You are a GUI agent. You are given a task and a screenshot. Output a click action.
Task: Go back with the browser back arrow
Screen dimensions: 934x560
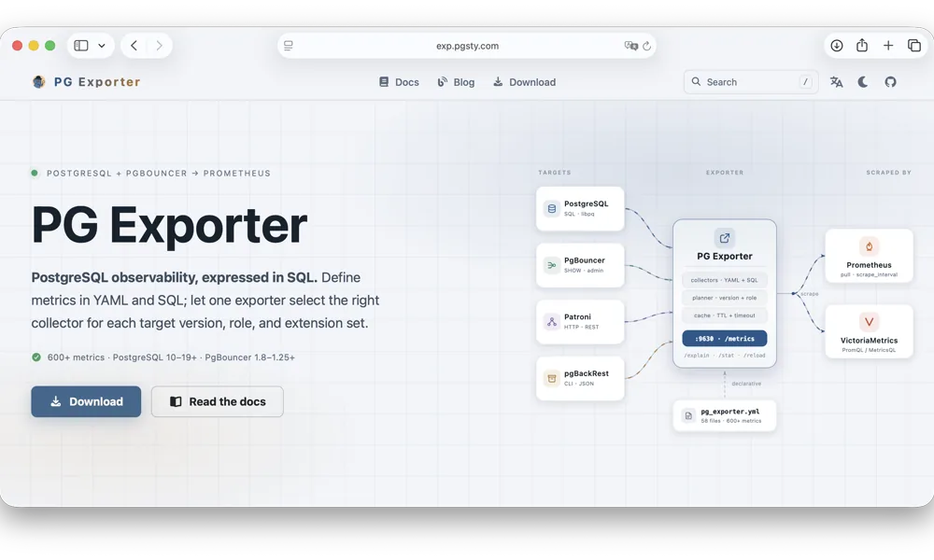coord(134,45)
